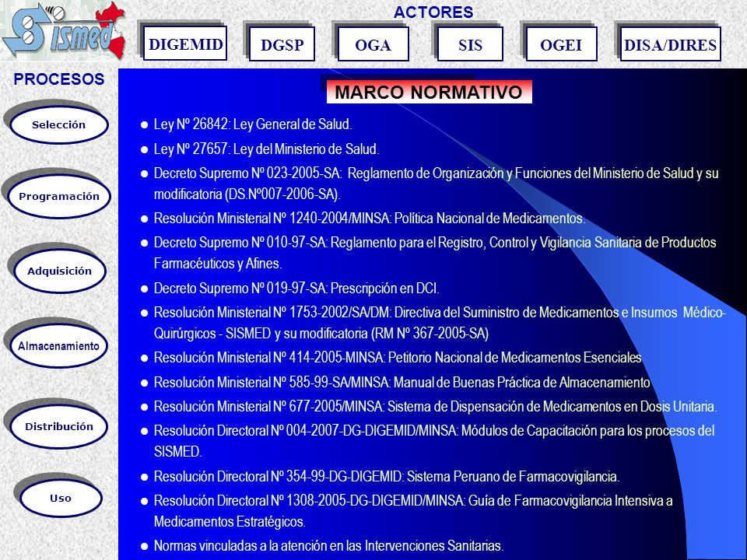Click 'Ley Nº 26842: Ley General de Salud'
The image size is (747, 560).
[x=252, y=124]
